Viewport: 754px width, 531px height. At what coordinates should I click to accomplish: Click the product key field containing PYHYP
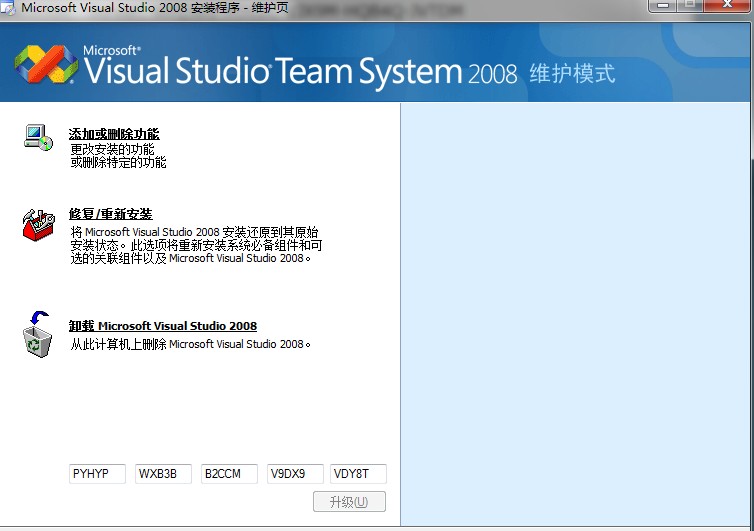pos(97,474)
